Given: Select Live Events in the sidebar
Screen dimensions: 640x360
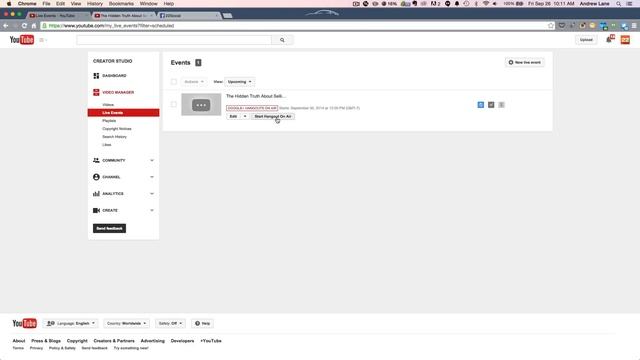Looking at the screenshot, I should (123, 113).
